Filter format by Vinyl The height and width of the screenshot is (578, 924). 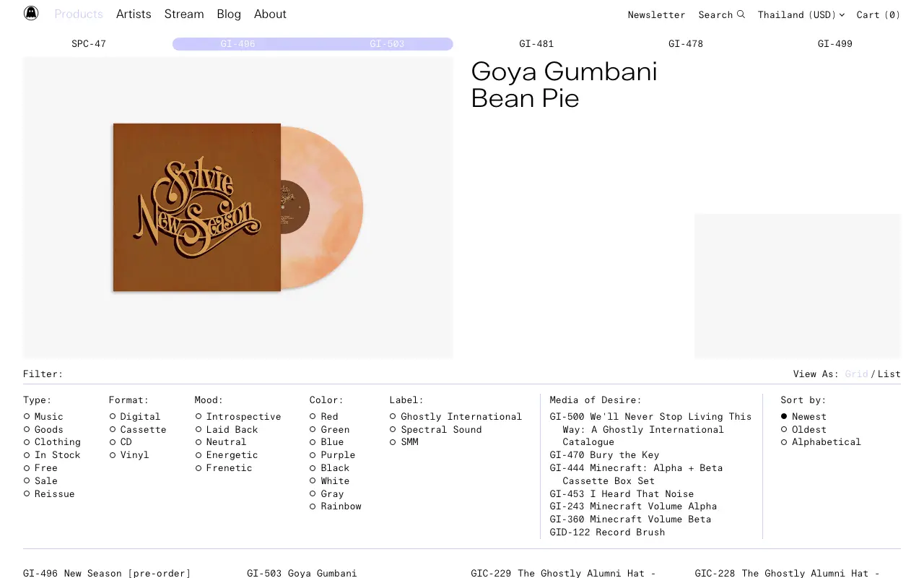pos(129,455)
